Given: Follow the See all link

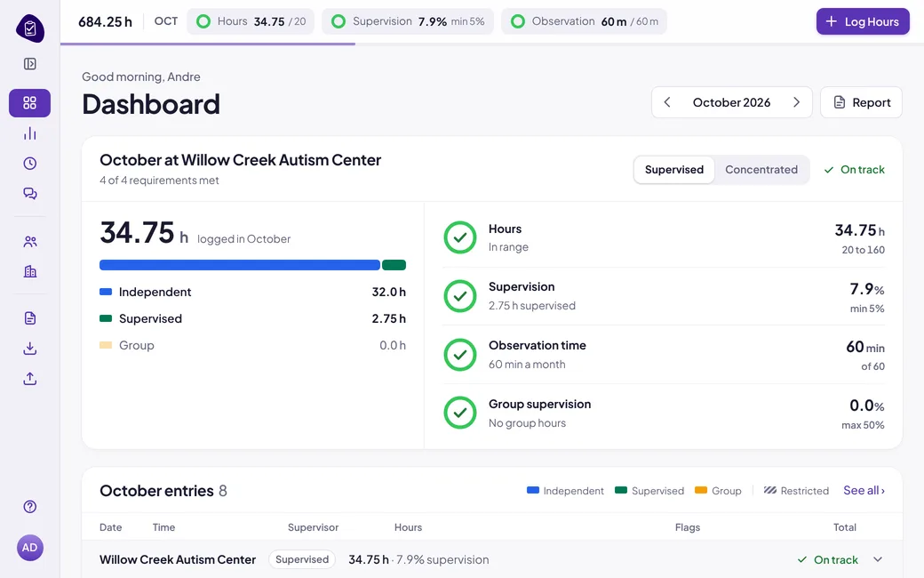Looking at the screenshot, I should click(x=864, y=491).
